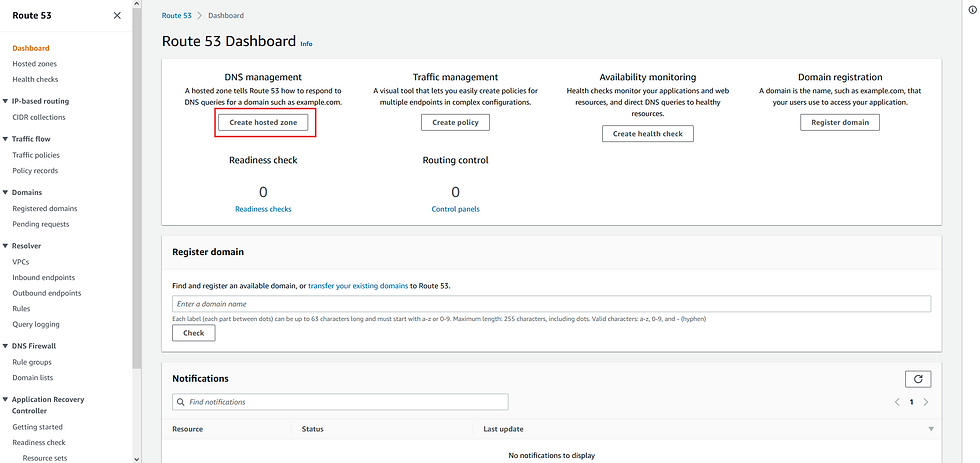The width and height of the screenshot is (980, 463).
Task: Open Domain lists in sidebar
Action: click(x=32, y=378)
